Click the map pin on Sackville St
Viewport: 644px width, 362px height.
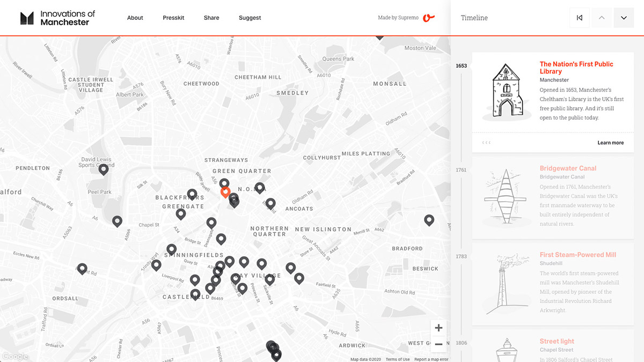[269, 279]
